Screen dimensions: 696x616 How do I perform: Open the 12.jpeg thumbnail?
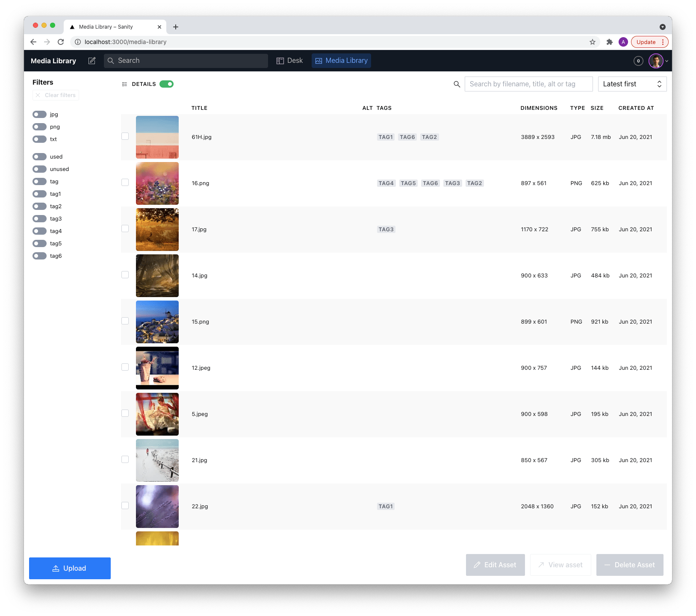pos(157,368)
